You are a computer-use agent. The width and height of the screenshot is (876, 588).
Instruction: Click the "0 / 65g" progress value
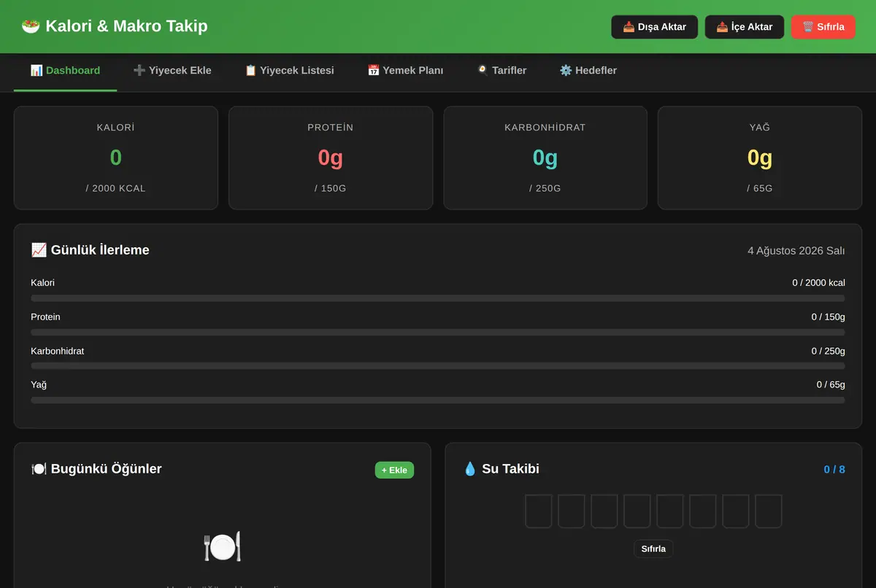pyautogui.click(x=831, y=384)
